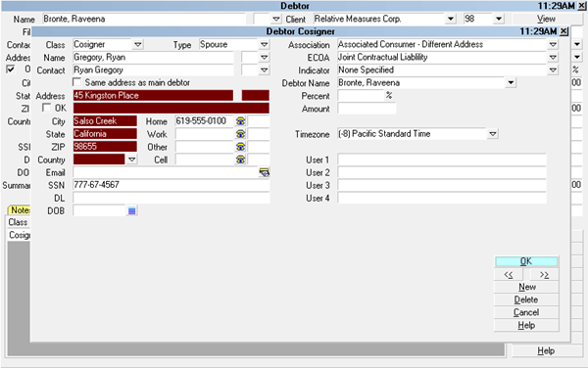
Task: Go to previous cosigner with << button
Action: click(x=509, y=275)
